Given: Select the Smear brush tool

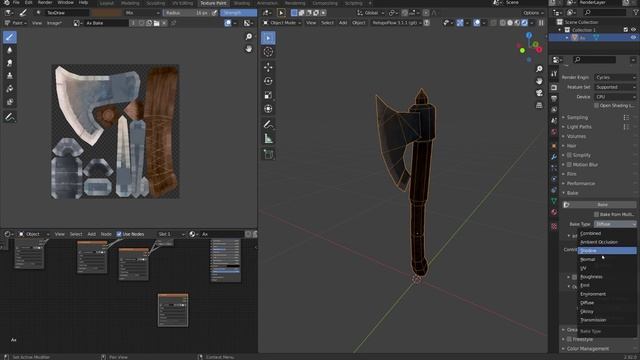Looking at the screenshot, I should click(10, 63).
